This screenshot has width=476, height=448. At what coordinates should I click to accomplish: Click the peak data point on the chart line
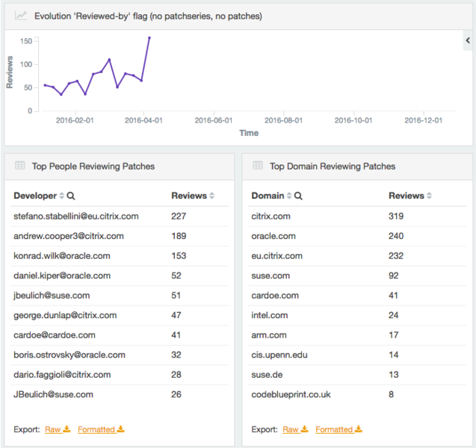pyautogui.click(x=149, y=37)
